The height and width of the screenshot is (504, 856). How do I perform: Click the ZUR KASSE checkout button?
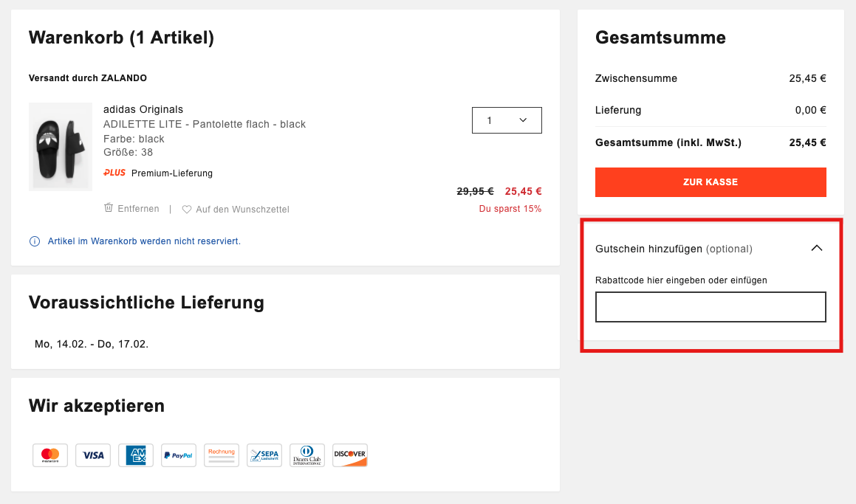click(711, 182)
